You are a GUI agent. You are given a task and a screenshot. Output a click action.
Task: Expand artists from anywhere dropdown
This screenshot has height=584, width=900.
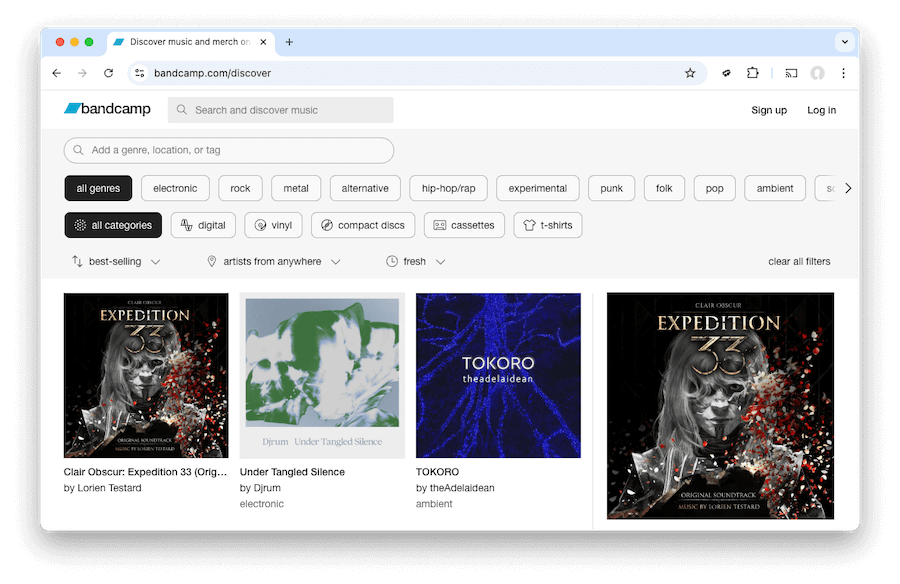pos(274,261)
